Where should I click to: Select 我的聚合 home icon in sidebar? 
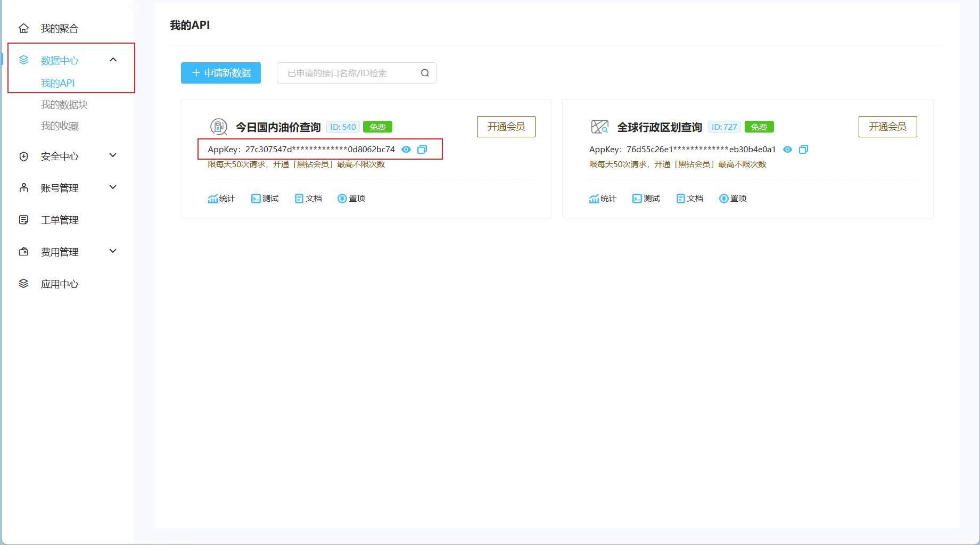[x=23, y=28]
